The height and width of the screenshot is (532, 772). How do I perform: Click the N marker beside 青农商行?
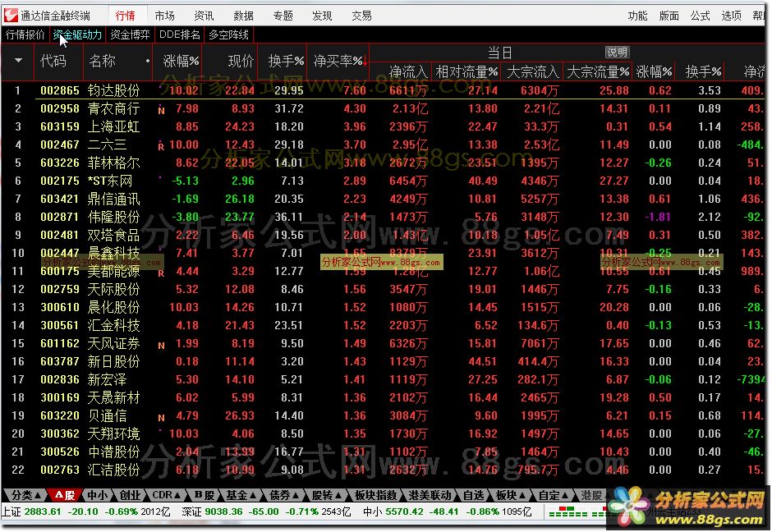tap(161, 110)
